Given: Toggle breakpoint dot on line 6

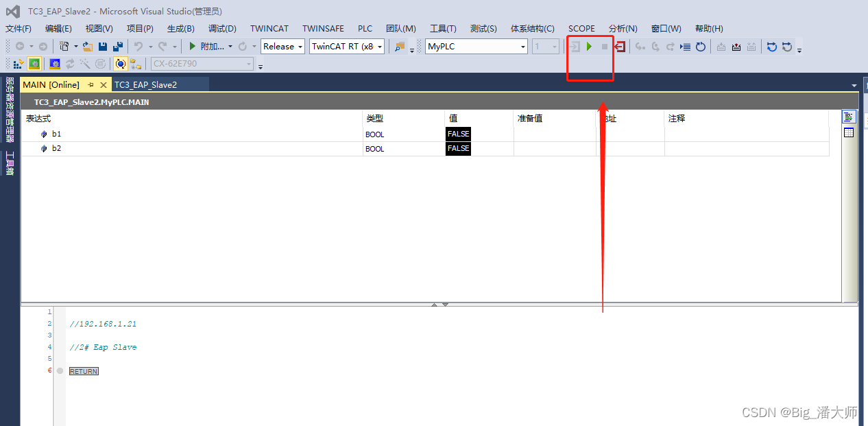Looking at the screenshot, I should (x=60, y=371).
